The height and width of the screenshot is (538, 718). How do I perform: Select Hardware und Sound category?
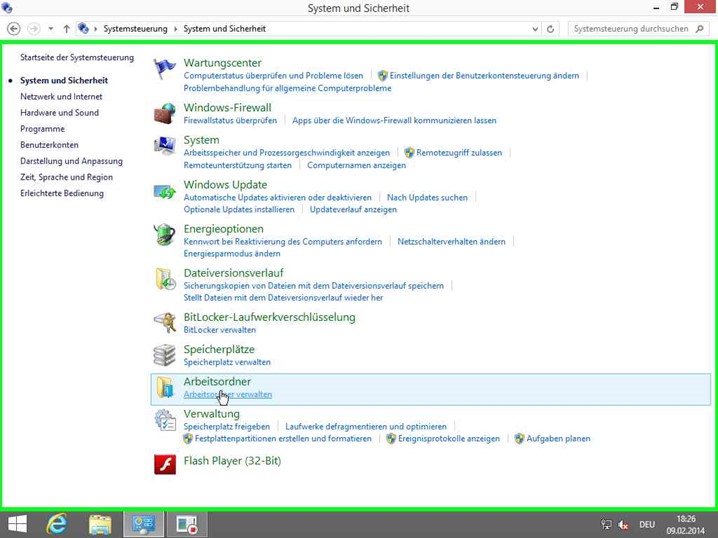coord(60,113)
